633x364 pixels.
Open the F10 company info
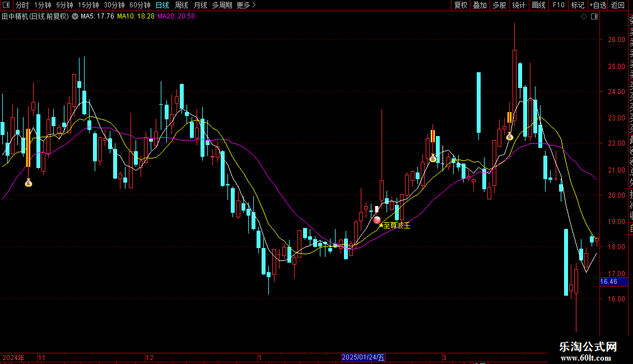(558, 5)
